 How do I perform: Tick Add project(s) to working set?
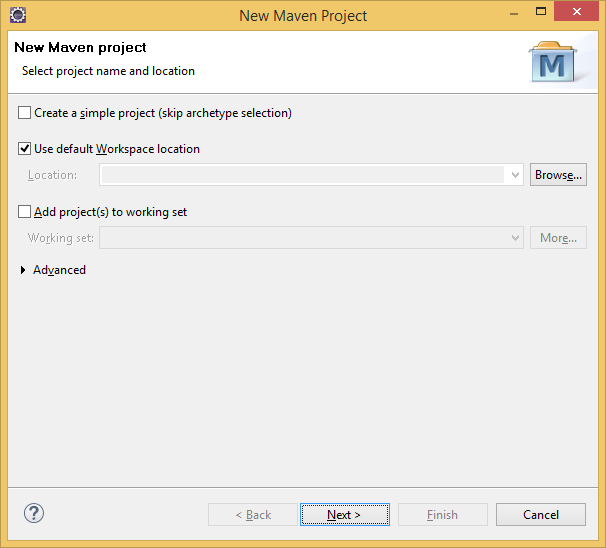(24, 212)
